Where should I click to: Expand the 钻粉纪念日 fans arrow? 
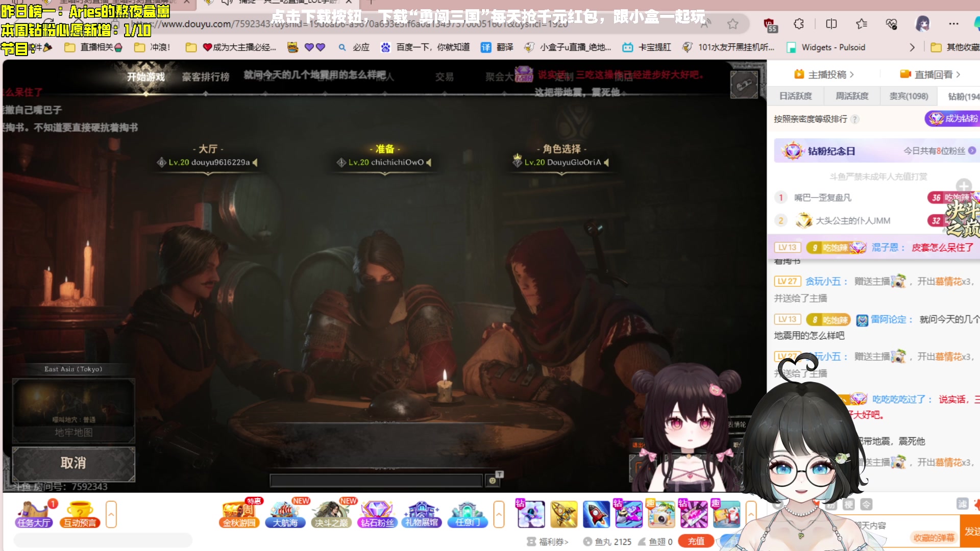click(x=972, y=151)
